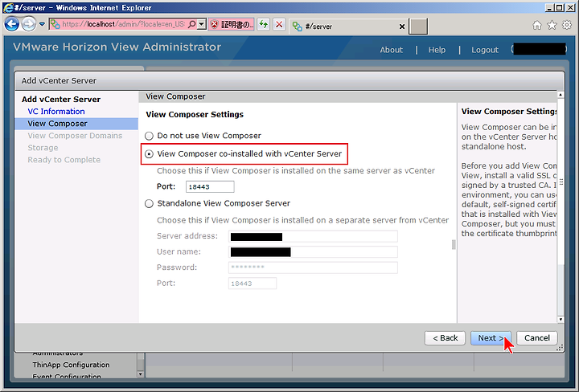
Task: Click co-installed Port field showing 18443
Action: 210,186
